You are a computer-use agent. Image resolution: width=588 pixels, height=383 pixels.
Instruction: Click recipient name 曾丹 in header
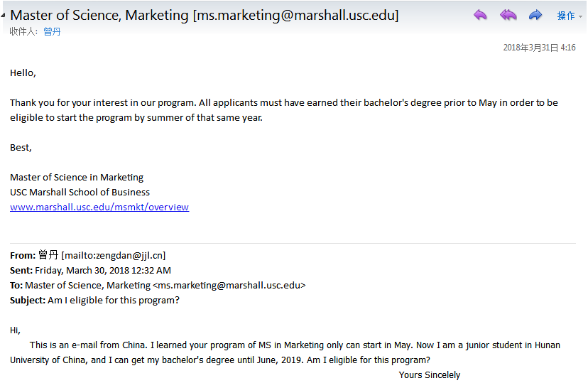pyautogui.click(x=52, y=32)
